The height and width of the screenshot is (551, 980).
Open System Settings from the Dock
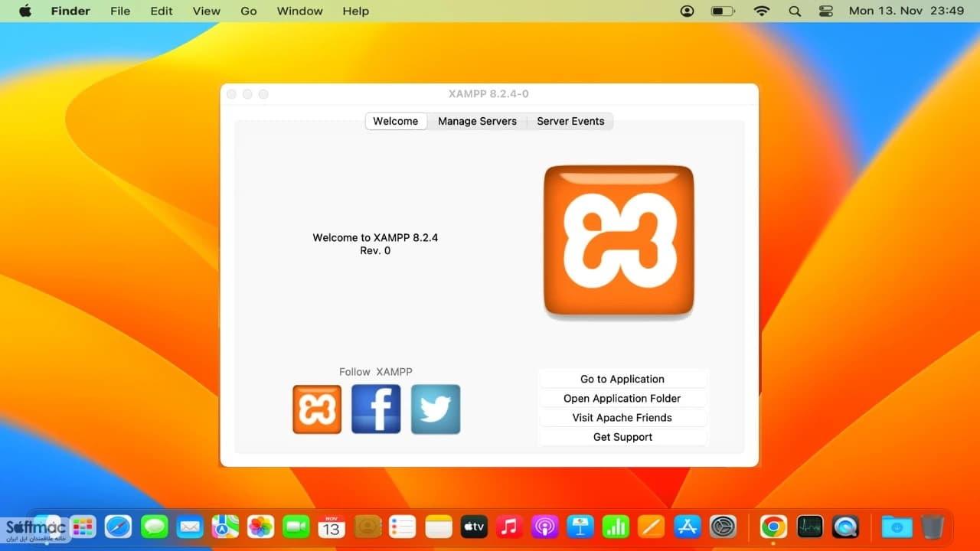[723, 527]
